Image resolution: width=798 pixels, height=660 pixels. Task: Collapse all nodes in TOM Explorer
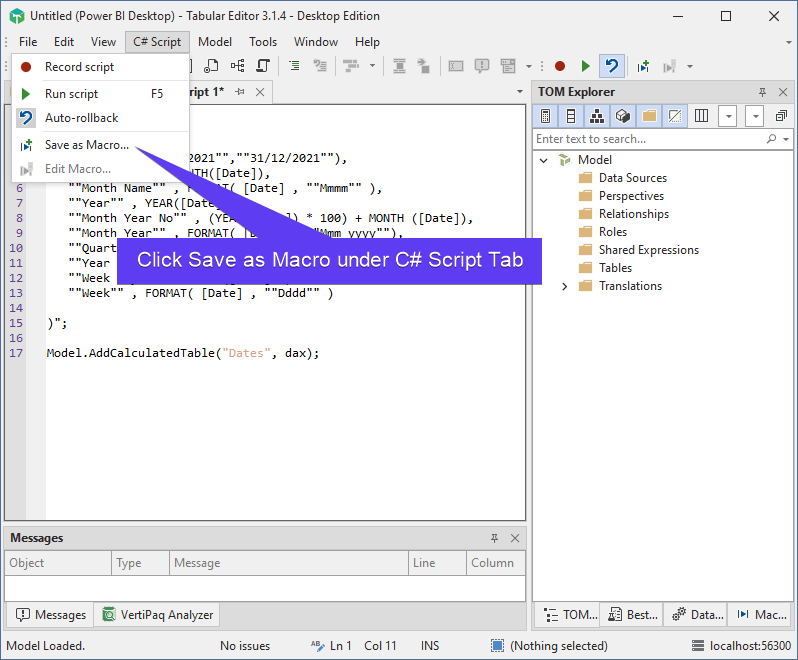click(x=781, y=116)
